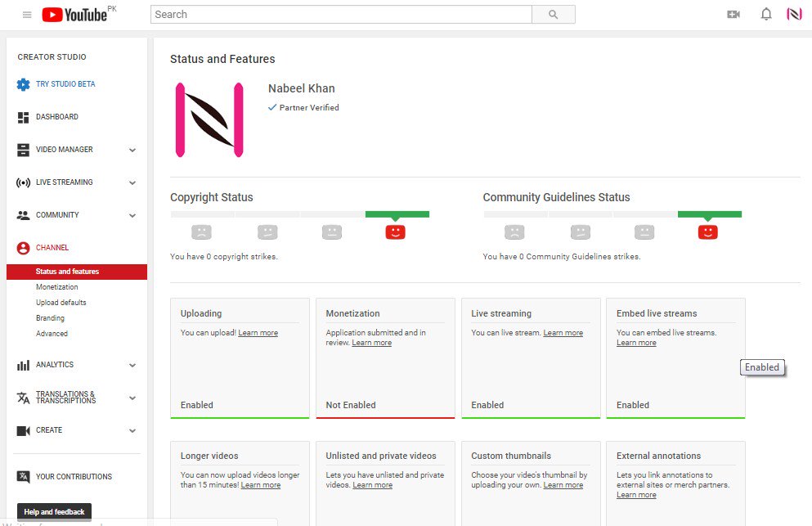Open the Dashboard menu label

57,117
